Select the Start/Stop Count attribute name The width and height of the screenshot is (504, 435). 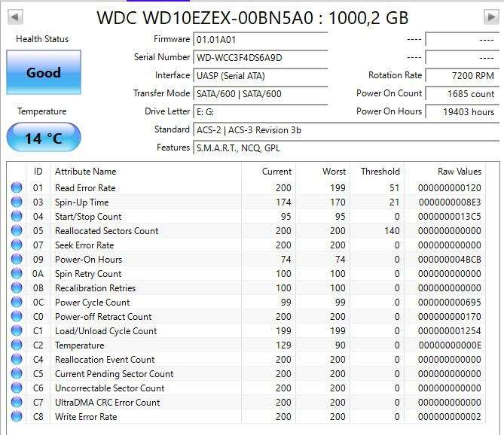point(88,217)
